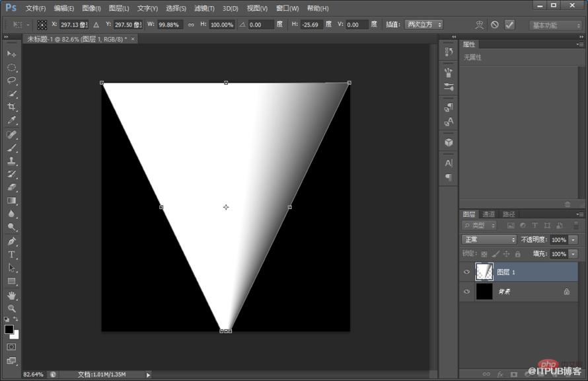Cancel transform with the circle-slash icon
This screenshot has width=588, height=381.
click(495, 24)
